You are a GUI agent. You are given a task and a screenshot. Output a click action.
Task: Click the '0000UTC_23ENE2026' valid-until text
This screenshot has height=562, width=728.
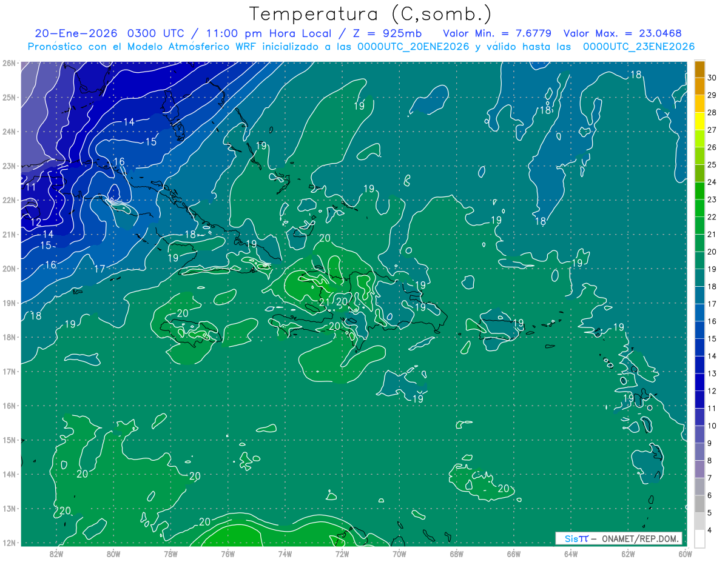click(x=638, y=47)
